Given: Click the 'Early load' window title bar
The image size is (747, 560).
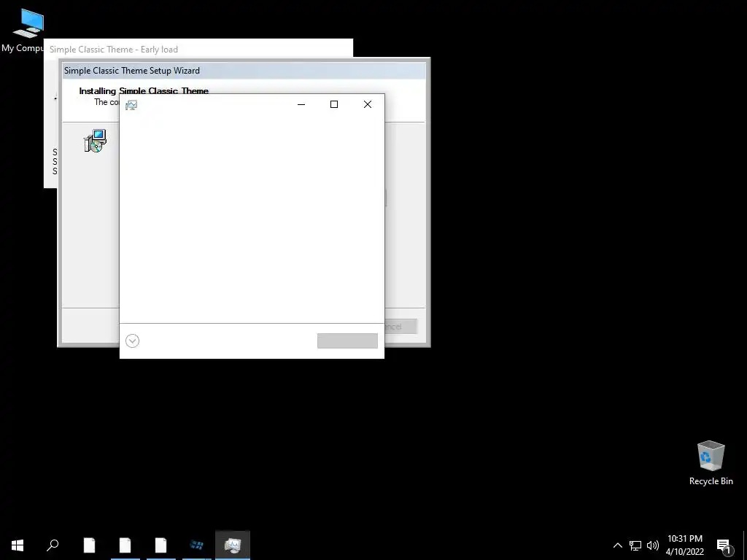Looking at the screenshot, I should click(198, 49).
